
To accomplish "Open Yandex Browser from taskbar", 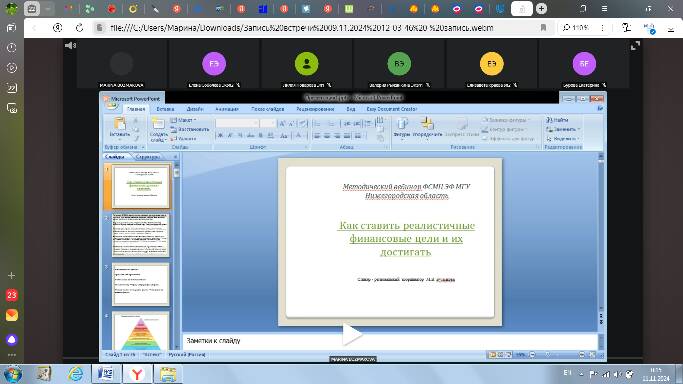I will (137, 374).
